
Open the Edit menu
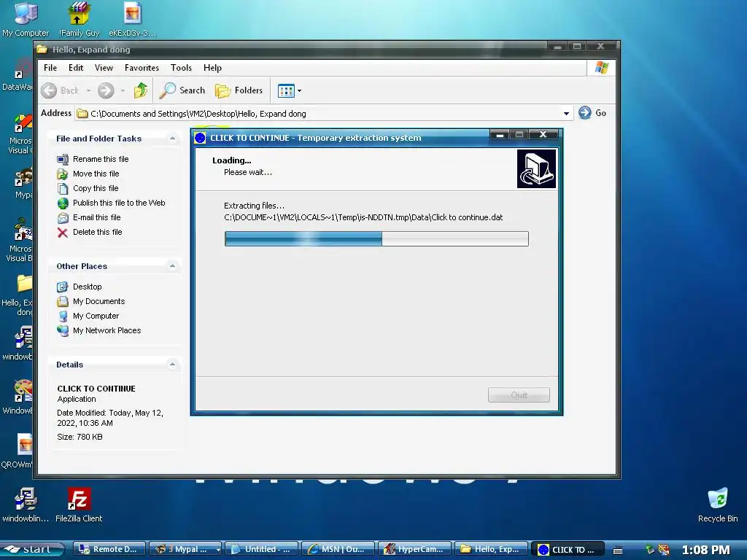pos(76,68)
